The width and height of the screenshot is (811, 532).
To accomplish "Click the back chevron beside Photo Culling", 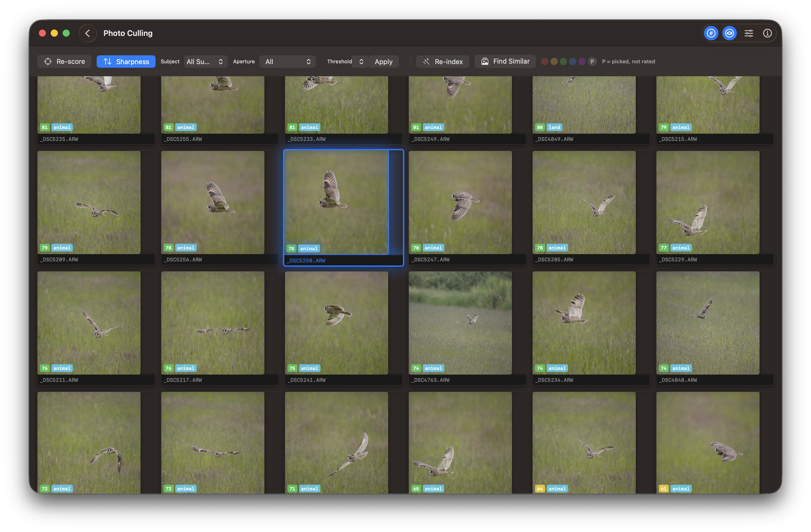I will (88, 33).
